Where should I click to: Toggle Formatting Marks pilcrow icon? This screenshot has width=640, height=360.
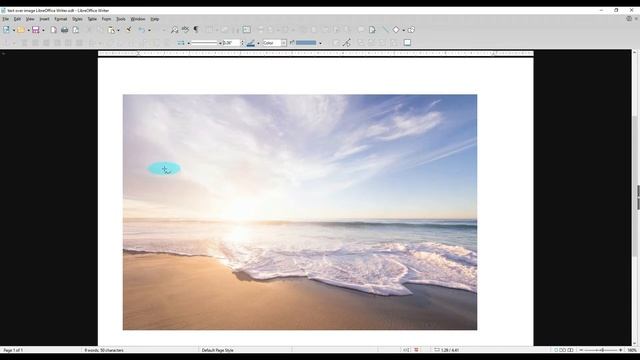196,29
